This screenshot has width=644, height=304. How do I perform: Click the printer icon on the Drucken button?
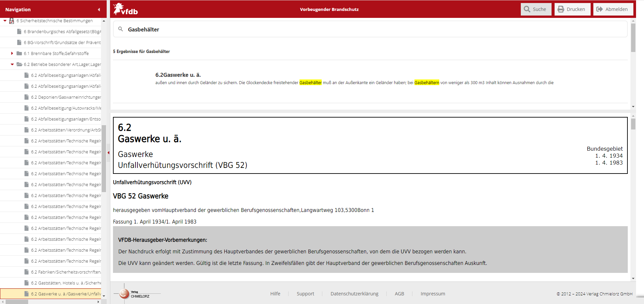pyautogui.click(x=561, y=9)
